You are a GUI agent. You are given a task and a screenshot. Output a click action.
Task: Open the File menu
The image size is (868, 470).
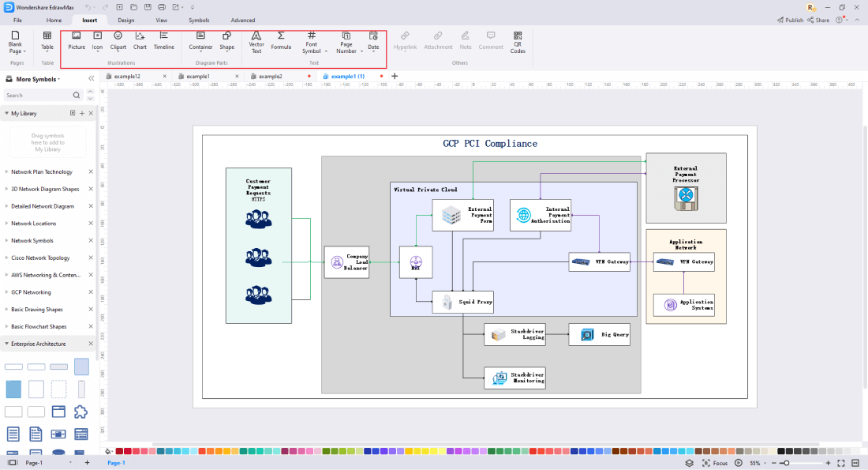tap(17, 20)
